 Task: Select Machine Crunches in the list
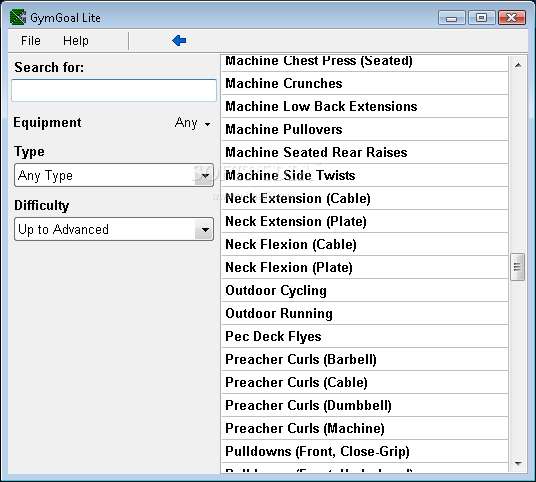point(365,83)
